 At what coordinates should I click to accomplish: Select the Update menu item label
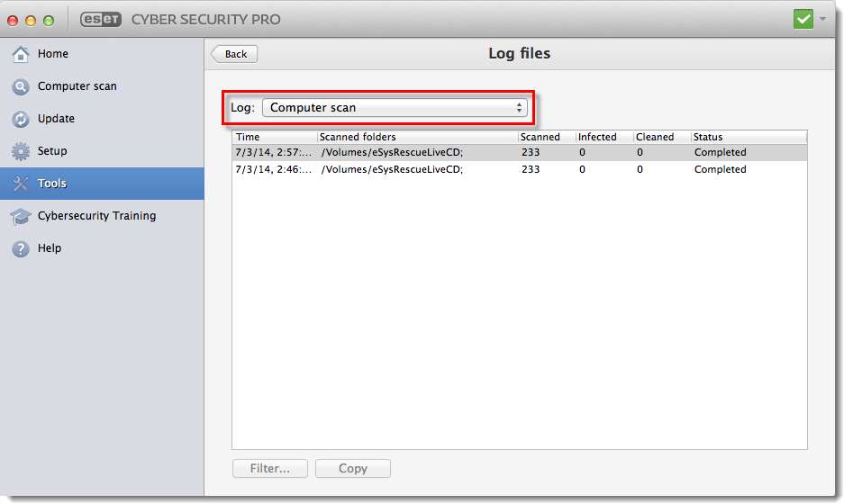click(56, 119)
